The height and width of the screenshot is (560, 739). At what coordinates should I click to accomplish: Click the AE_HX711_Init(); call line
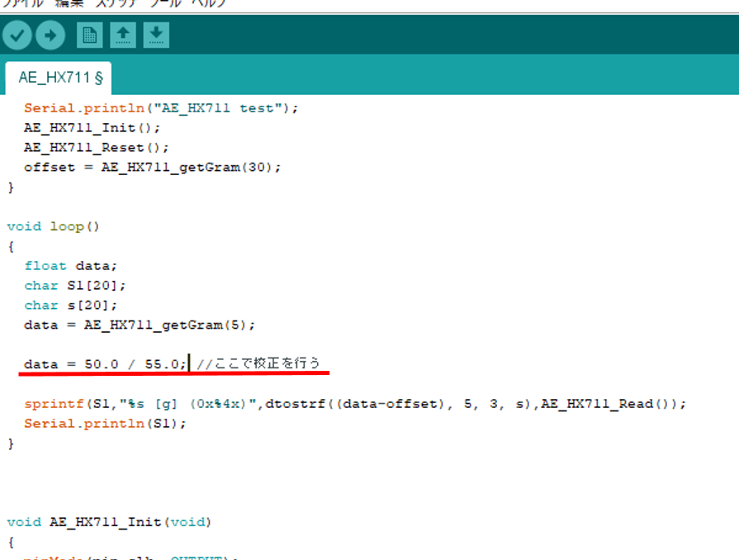click(x=92, y=128)
